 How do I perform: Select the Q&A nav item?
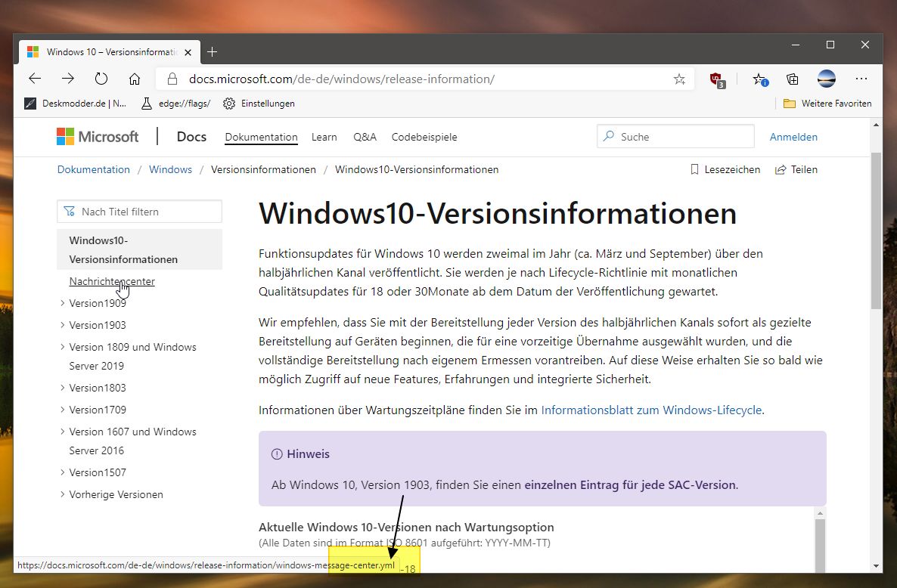click(x=365, y=137)
